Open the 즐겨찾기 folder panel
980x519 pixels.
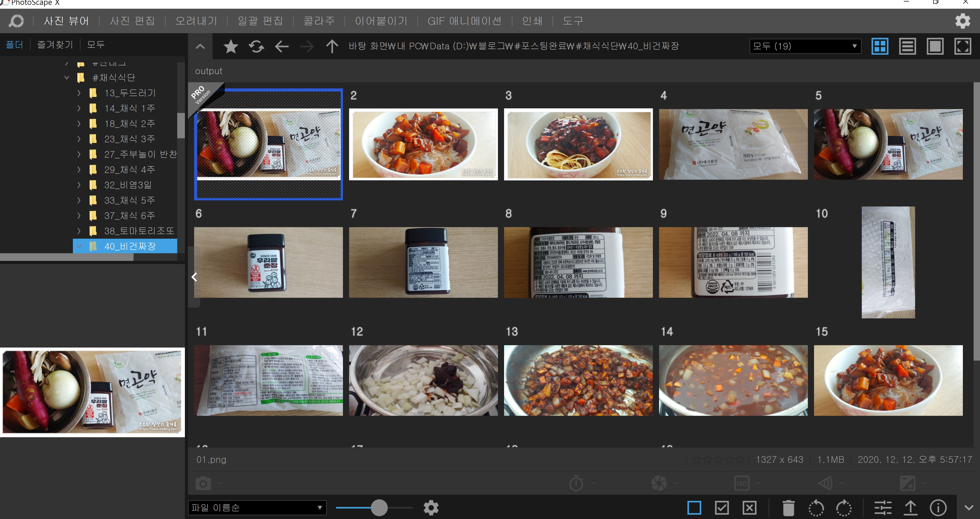(x=55, y=44)
